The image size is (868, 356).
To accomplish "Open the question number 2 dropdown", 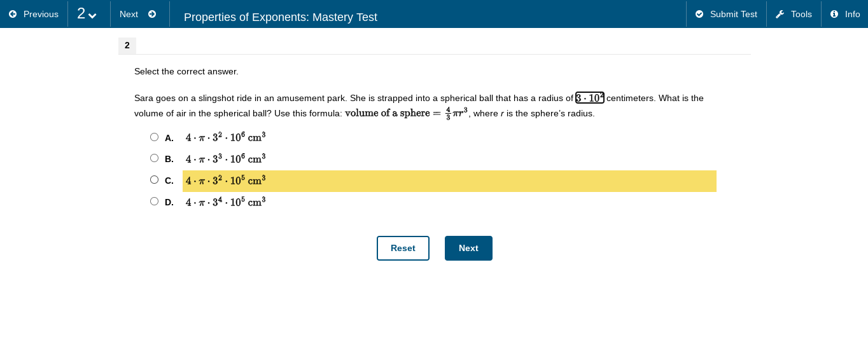I will tap(87, 14).
